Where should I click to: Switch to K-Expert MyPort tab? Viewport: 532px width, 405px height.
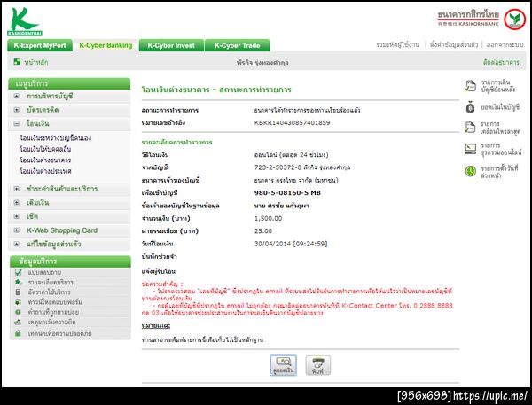coord(40,45)
